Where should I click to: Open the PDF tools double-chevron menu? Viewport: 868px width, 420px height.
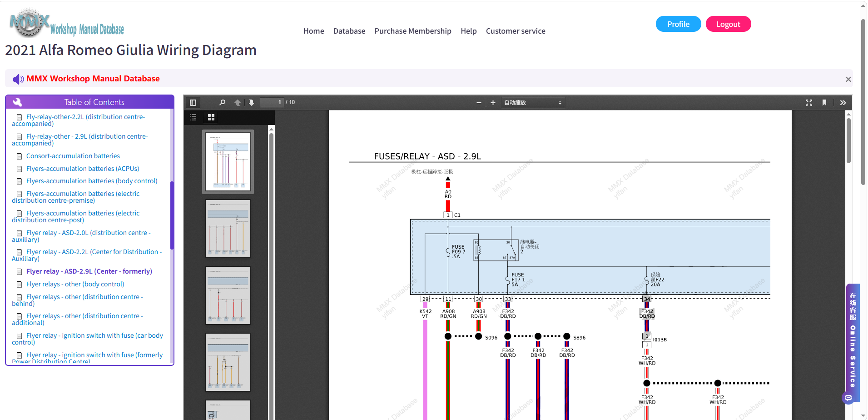[843, 103]
